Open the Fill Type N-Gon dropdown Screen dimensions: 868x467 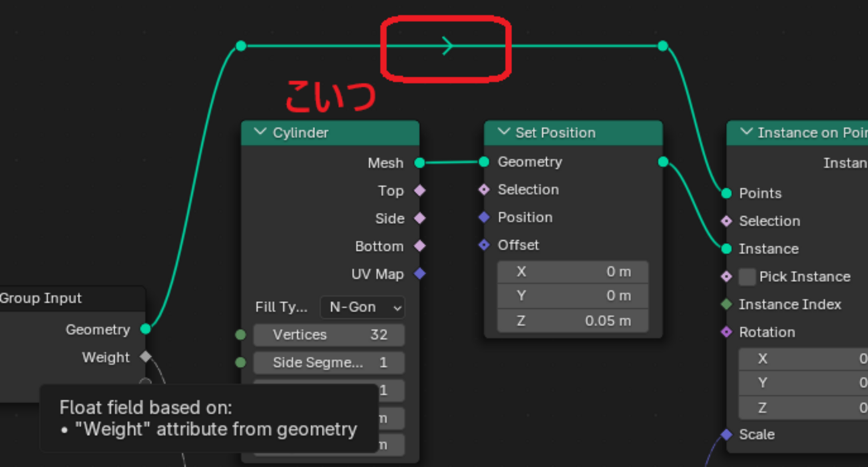tap(362, 308)
